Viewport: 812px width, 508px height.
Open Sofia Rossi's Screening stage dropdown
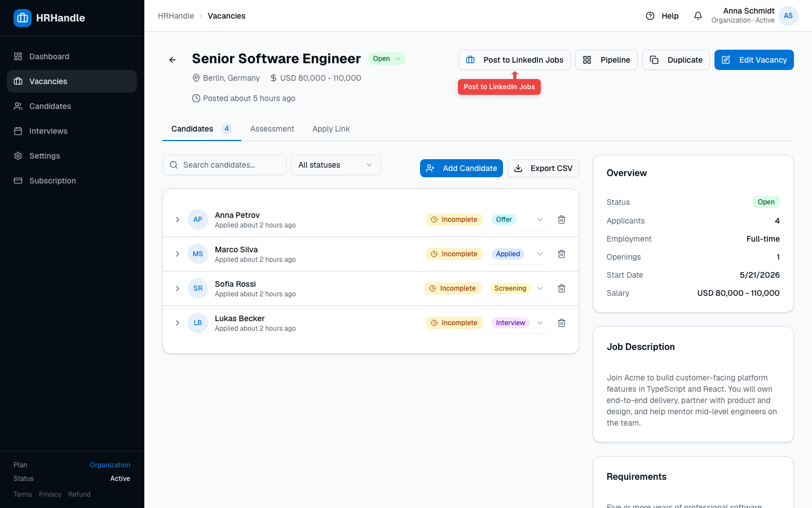[518, 288]
